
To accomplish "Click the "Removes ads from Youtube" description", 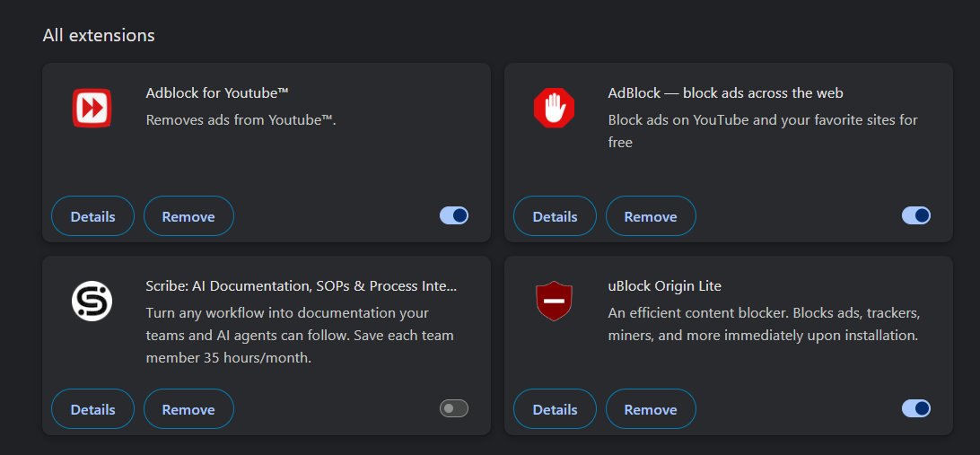I will pos(241,120).
